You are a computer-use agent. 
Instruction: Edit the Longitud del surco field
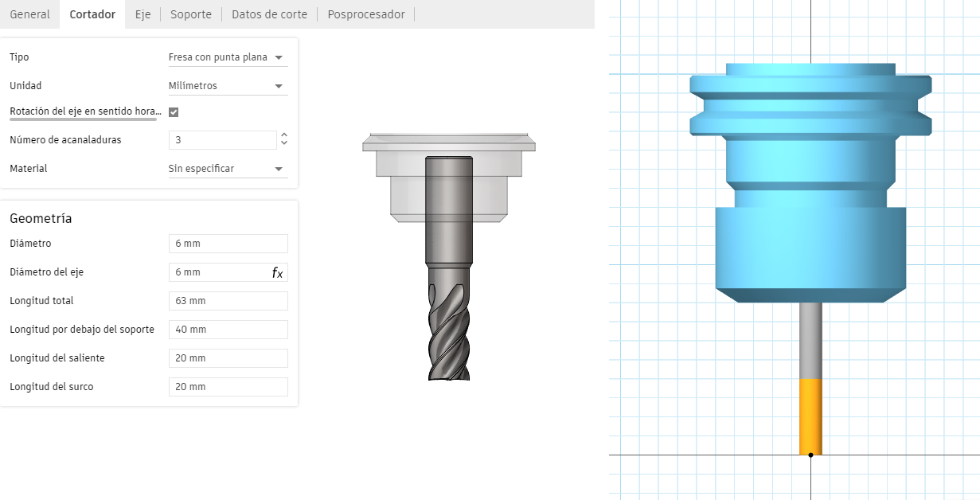coord(228,387)
